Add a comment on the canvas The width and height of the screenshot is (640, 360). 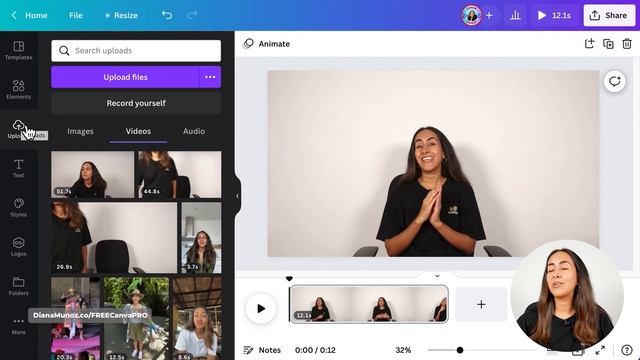(615, 82)
